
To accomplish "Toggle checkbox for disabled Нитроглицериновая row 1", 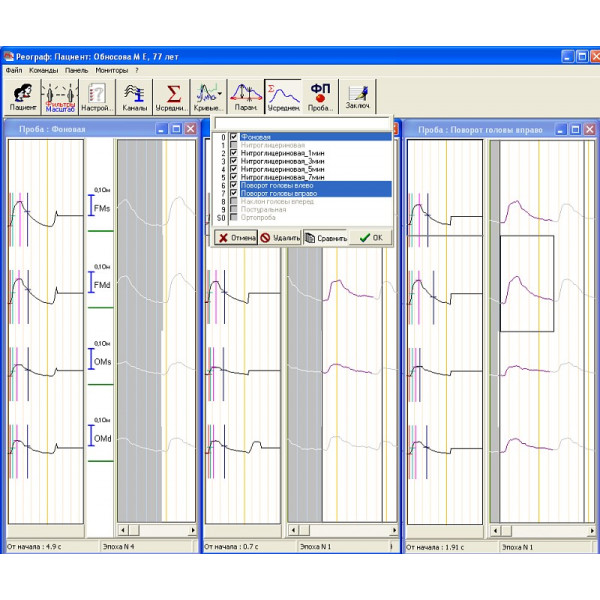I will (x=233, y=145).
